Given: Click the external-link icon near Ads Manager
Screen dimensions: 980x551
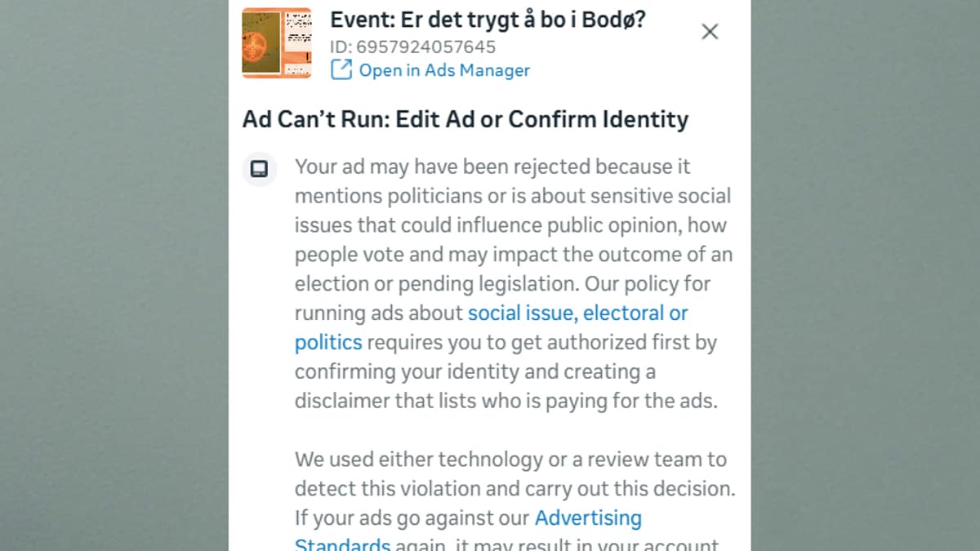Looking at the screenshot, I should point(341,70).
